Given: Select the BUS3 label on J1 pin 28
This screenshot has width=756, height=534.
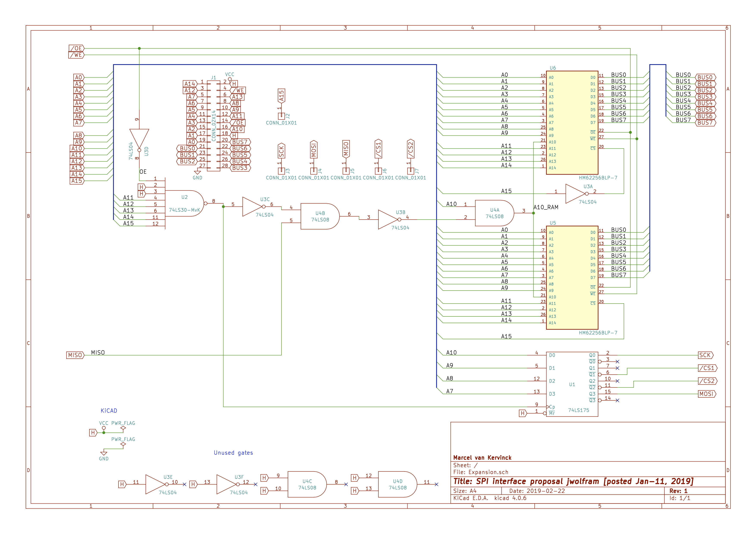Looking at the screenshot, I should coord(240,168).
